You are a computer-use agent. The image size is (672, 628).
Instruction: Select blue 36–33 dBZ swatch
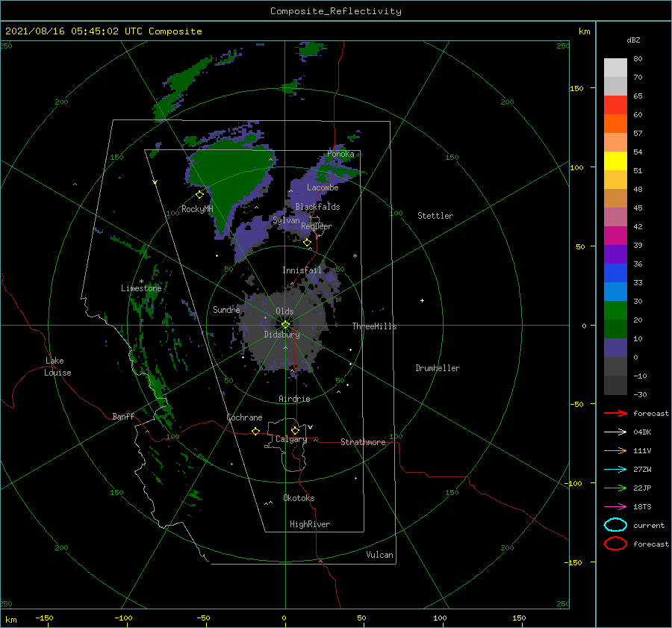click(615, 273)
